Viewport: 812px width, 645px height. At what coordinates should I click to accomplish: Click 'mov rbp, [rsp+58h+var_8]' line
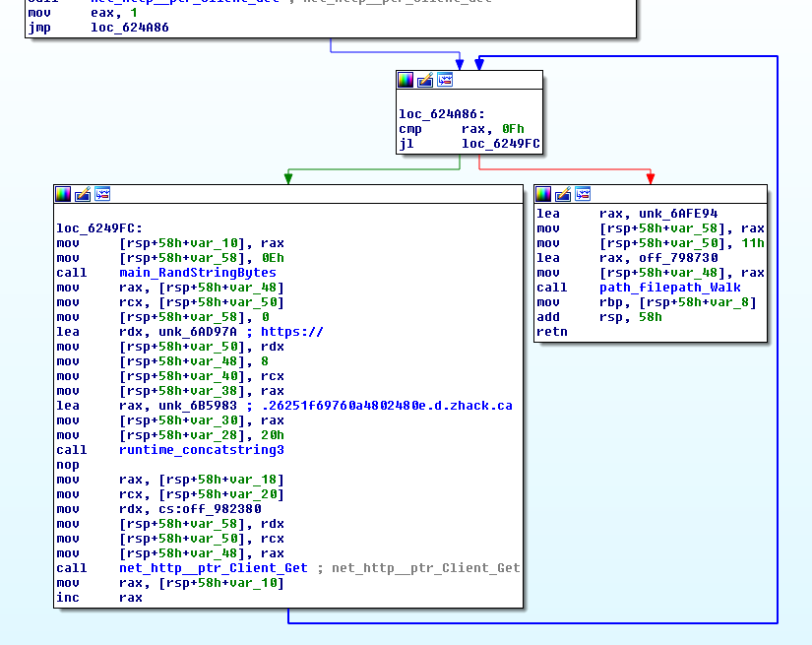(x=647, y=302)
